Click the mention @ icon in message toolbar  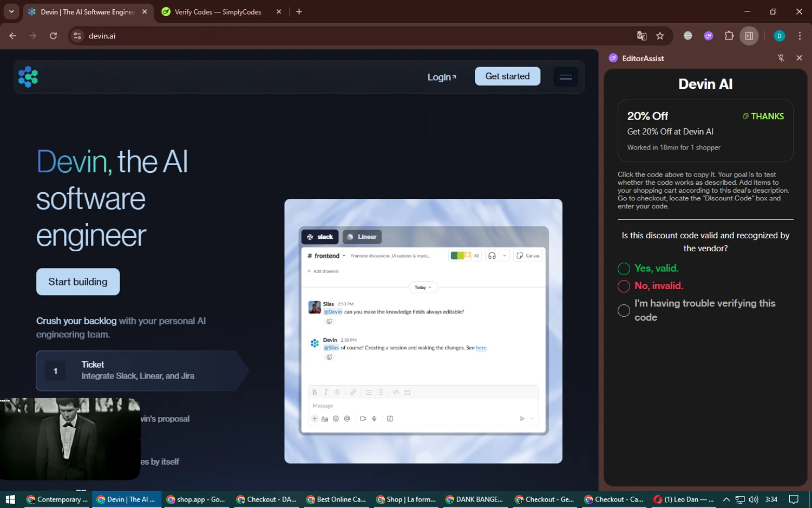[x=347, y=419]
